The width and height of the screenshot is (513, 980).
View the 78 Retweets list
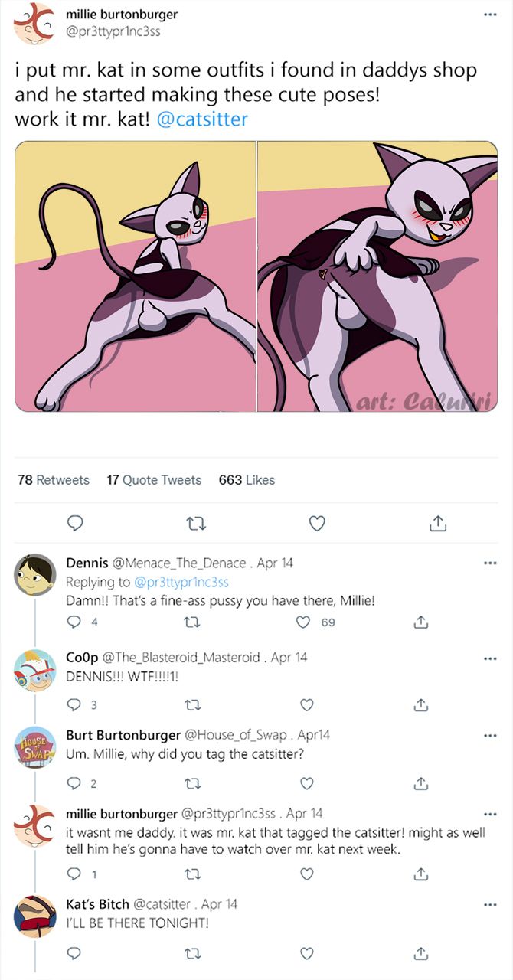(53, 480)
